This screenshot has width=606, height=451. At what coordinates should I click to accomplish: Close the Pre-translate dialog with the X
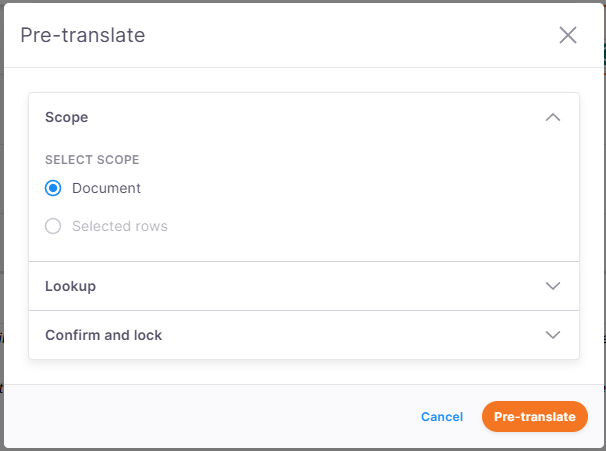[568, 35]
